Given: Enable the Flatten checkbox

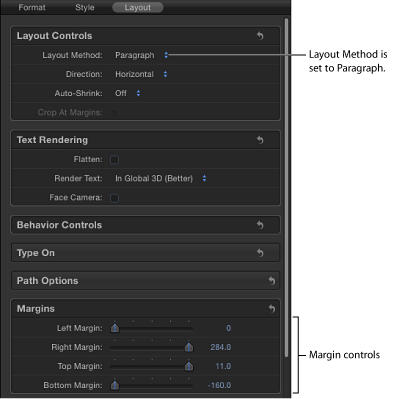Looking at the screenshot, I should pyautogui.click(x=114, y=160).
